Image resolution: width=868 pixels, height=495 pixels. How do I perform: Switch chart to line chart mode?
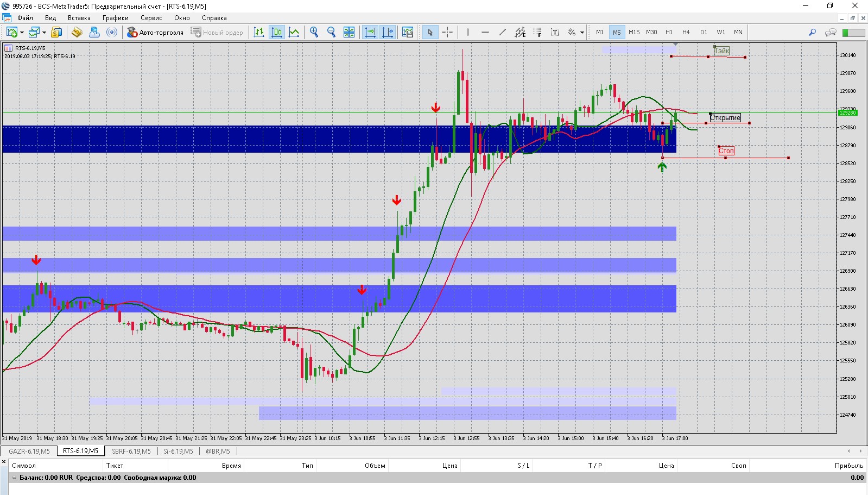[294, 33]
